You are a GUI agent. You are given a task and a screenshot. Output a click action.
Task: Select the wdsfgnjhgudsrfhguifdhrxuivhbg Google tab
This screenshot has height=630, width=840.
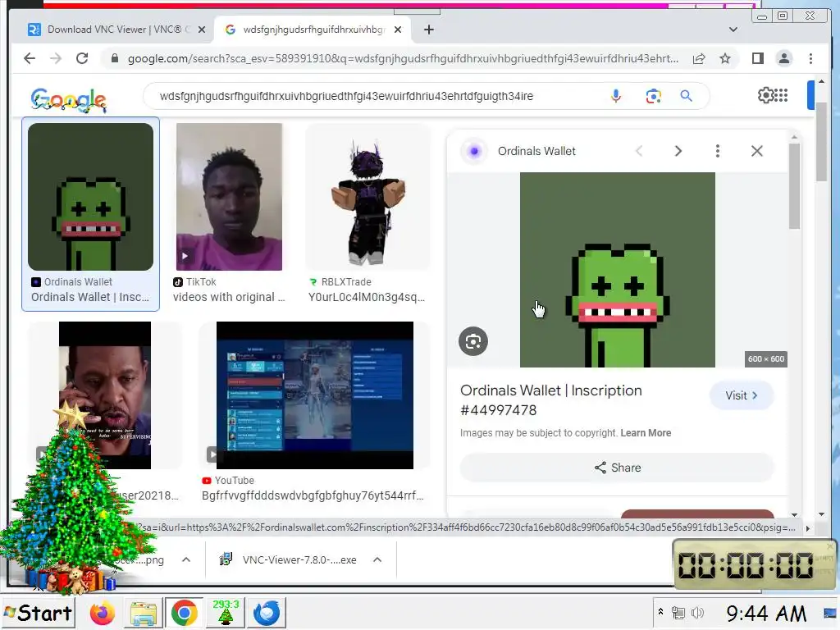[313, 30]
